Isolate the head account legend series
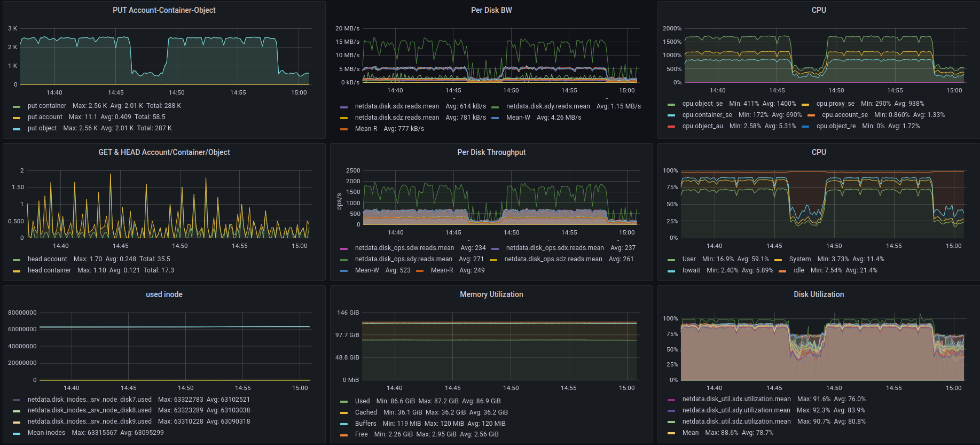Screen dimensions: 980x445 47,259
